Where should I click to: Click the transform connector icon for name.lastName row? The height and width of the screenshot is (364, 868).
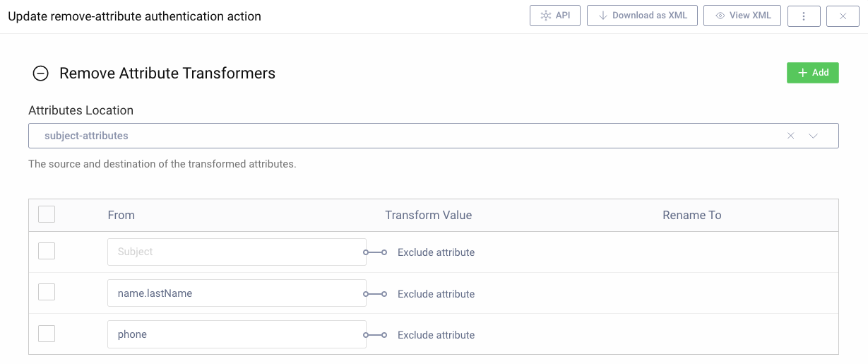(375, 294)
